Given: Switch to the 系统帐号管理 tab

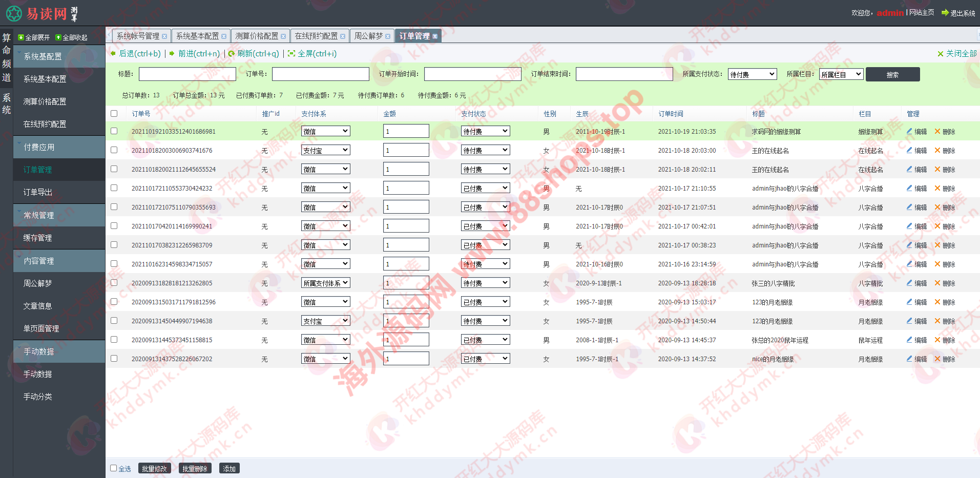Looking at the screenshot, I should click(138, 36).
